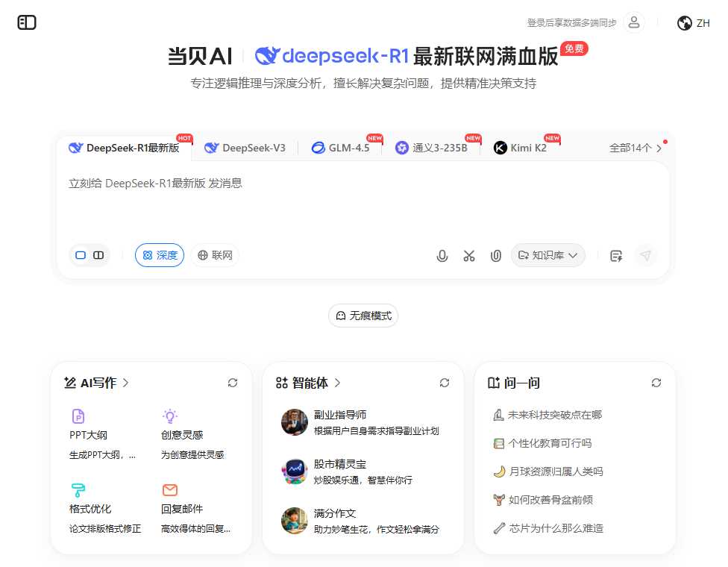Click the 登录后享数据多端同步 login link

571,22
